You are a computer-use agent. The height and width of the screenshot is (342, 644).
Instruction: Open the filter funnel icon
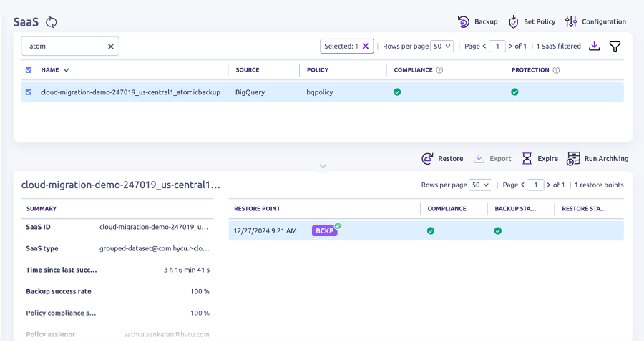(x=615, y=46)
